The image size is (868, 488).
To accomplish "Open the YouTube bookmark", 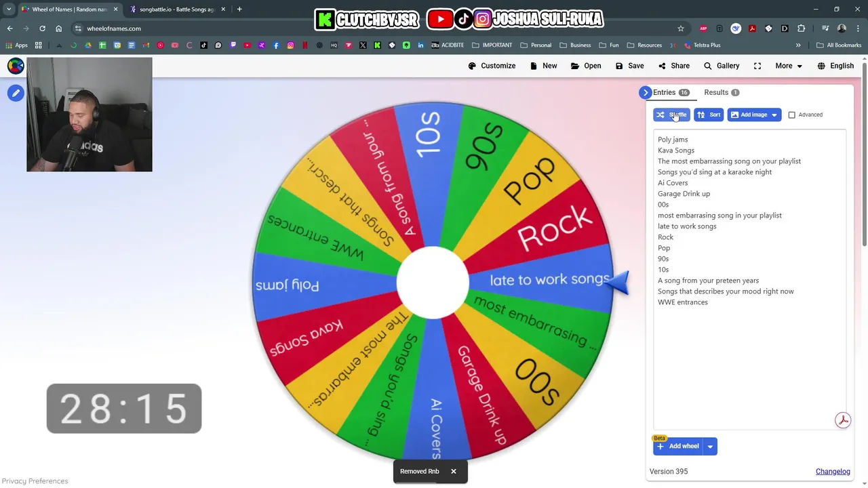I will 248,45.
